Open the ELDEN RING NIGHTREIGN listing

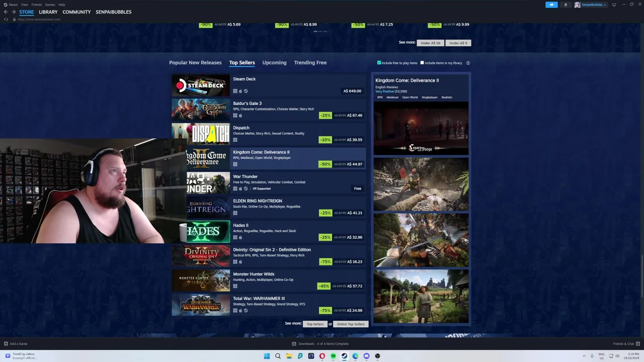click(276, 207)
